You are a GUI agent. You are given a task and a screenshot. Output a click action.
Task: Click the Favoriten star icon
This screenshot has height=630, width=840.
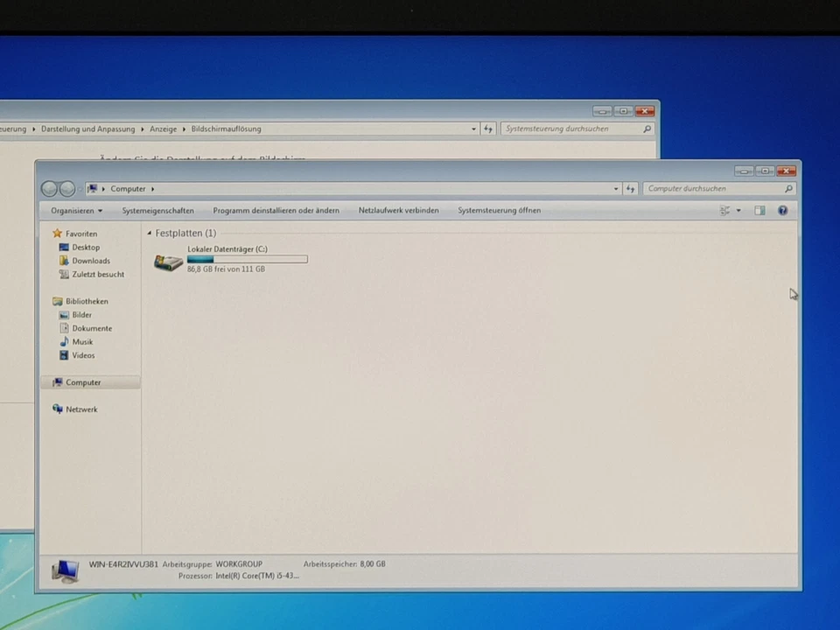point(58,234)
